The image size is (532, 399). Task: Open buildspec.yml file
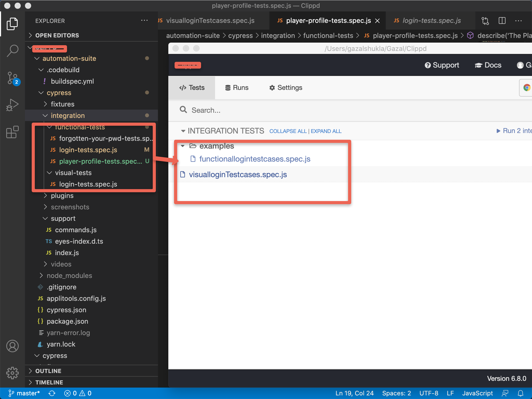(x=72, y=81)
